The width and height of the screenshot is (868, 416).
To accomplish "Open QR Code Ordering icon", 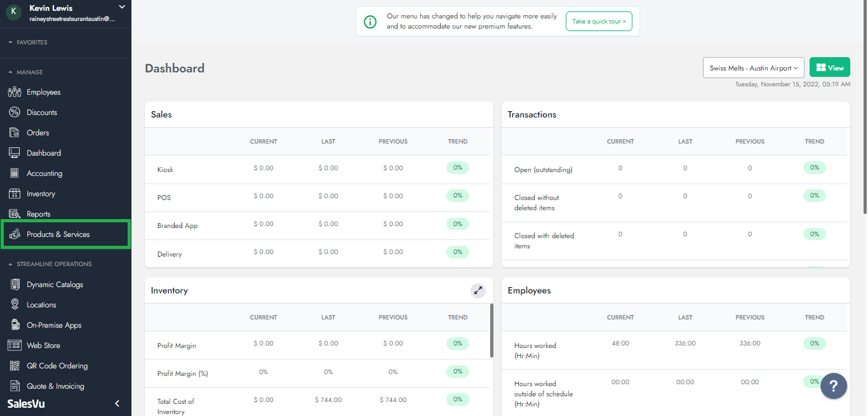I will pyautogui.click(x=15, y=366).
